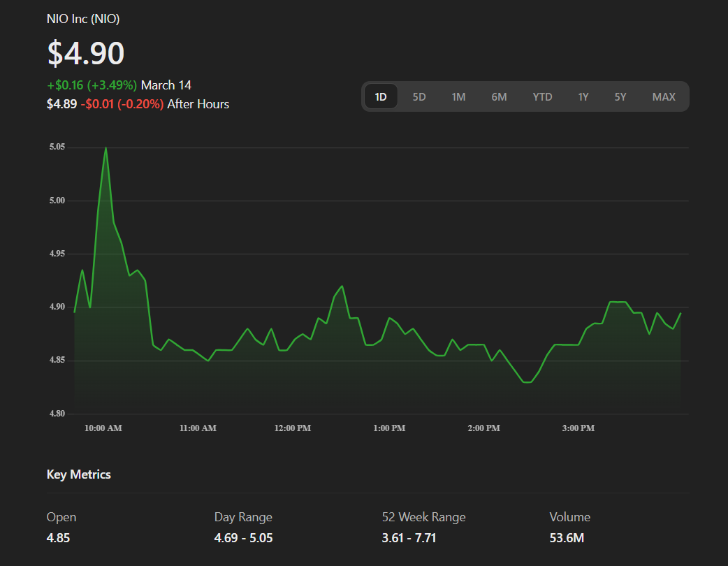Click the 52 week value 3.61 - 7.71
The image size is (728, 566).
pos(409,538)
